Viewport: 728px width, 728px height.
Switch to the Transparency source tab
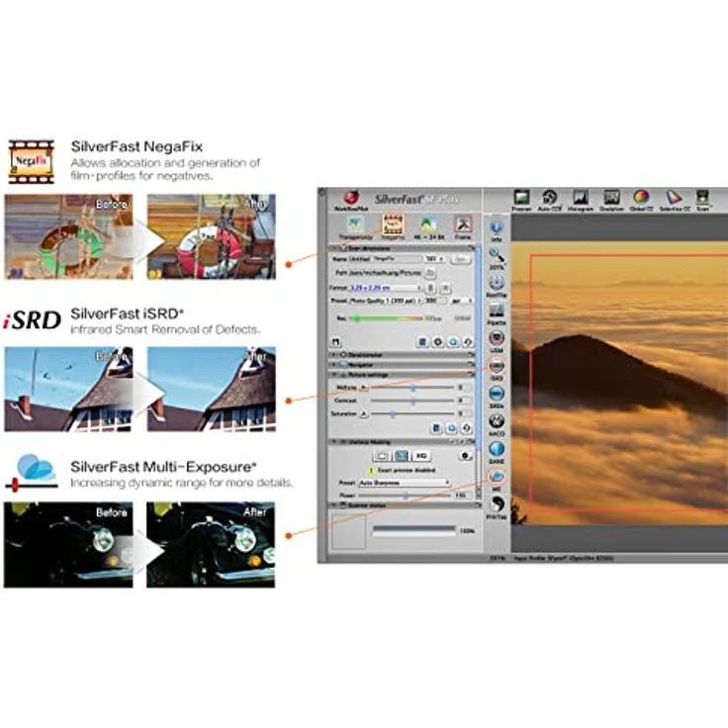[x=354, y=225]
